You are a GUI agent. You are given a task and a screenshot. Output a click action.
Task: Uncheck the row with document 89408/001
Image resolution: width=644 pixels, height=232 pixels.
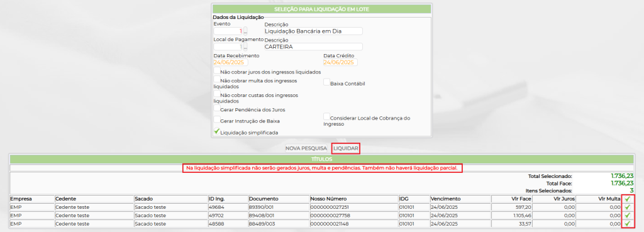click(627, 215)
